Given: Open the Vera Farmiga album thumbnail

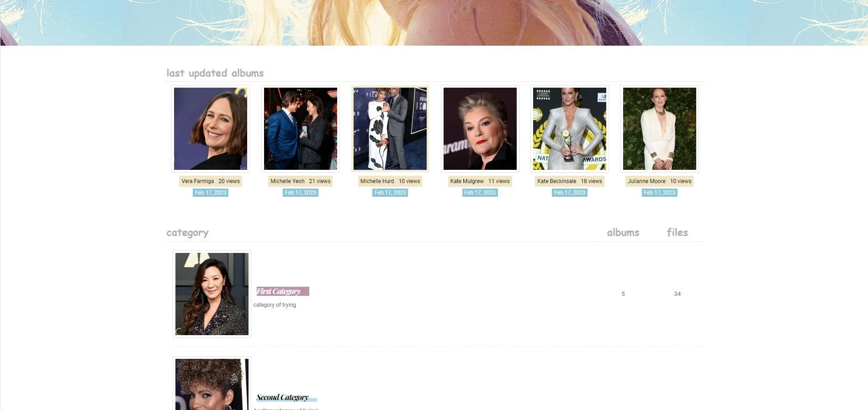Looking at the screenshot, I should [211, 129].
